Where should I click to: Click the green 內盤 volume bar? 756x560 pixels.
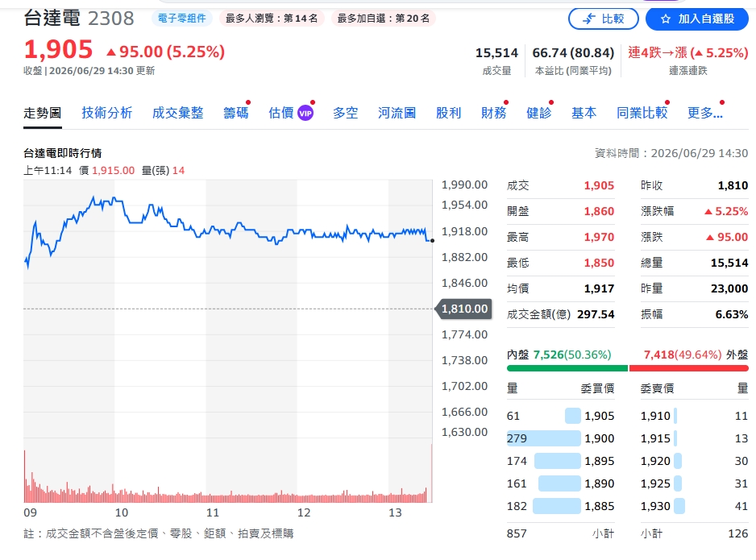point(567,369)
